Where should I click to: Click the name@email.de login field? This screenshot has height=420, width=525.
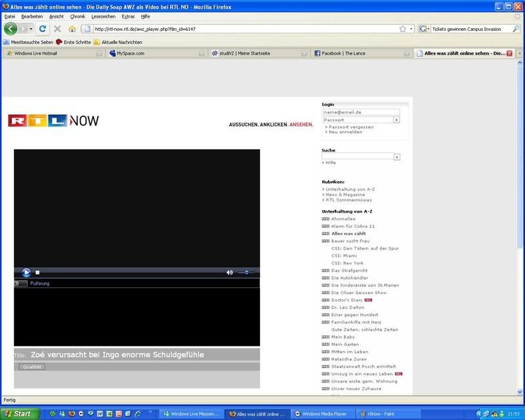[361, 112]
